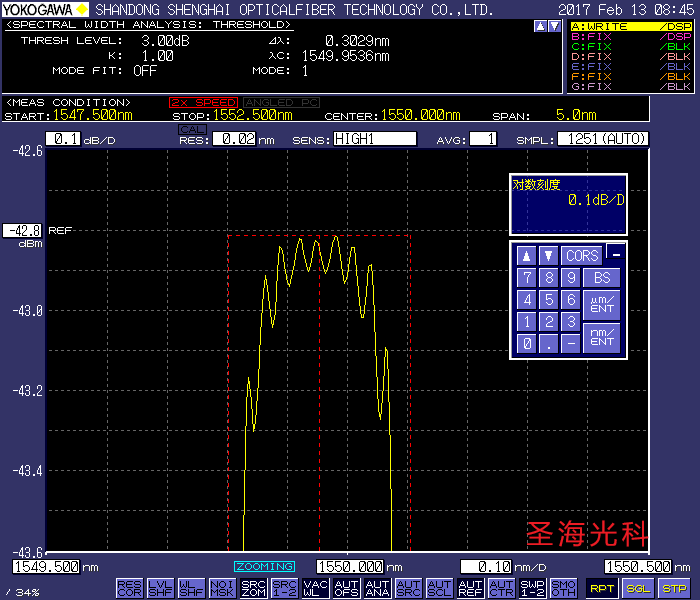
Task: Toggle the LVL SHF status indicator
Action: [160, 588]
